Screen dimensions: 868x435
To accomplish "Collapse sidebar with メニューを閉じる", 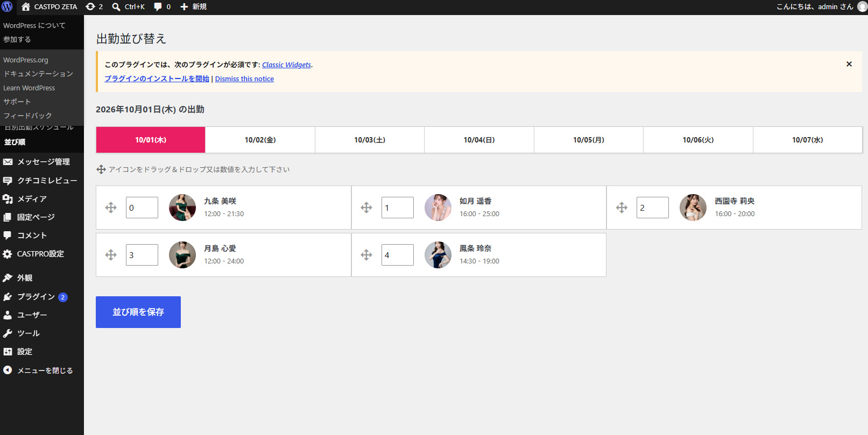I will 42,370.
